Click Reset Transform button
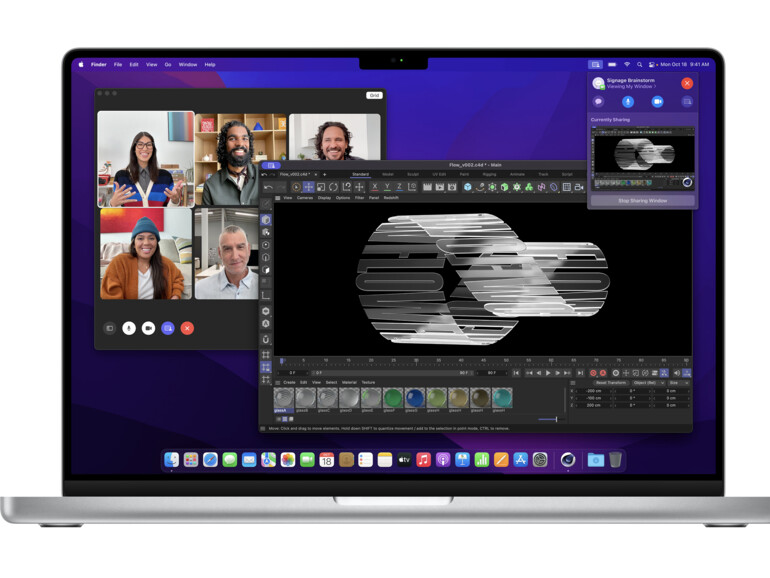The image size is (770, 578). click(x=610, y=383)
